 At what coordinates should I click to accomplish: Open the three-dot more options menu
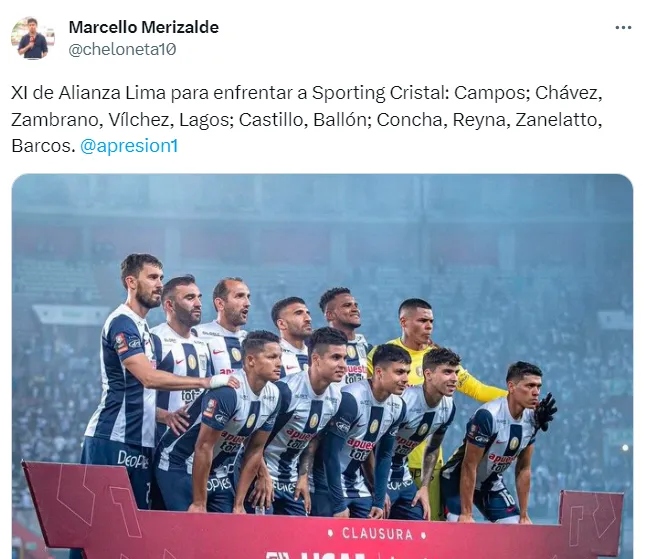point(623,28)
